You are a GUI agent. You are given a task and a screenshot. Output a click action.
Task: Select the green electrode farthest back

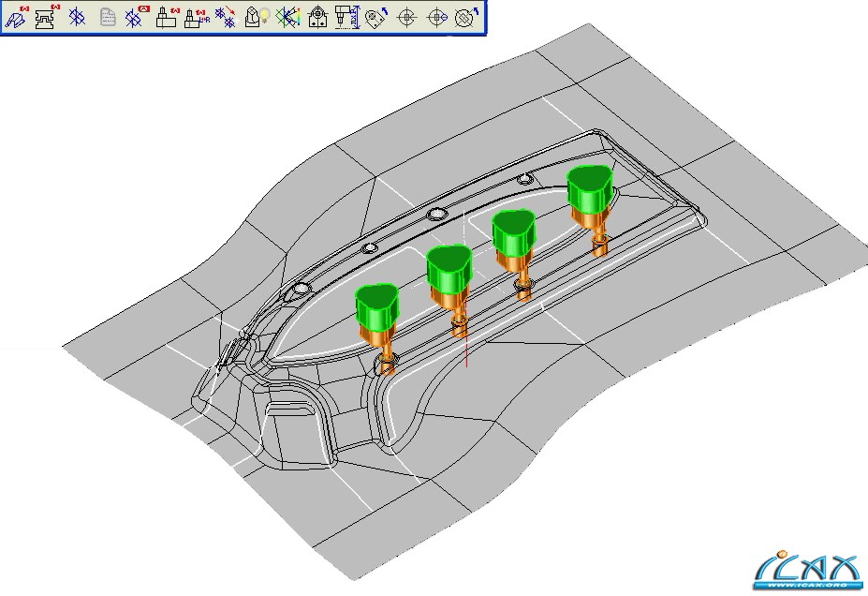[x=590, y=189]
